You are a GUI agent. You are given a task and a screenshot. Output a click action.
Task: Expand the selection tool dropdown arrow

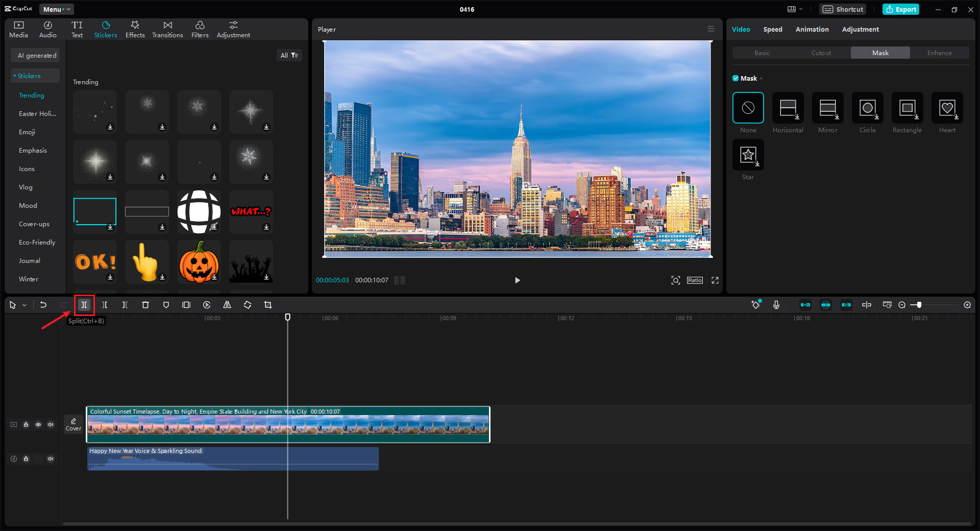click(x=24, y=305)
